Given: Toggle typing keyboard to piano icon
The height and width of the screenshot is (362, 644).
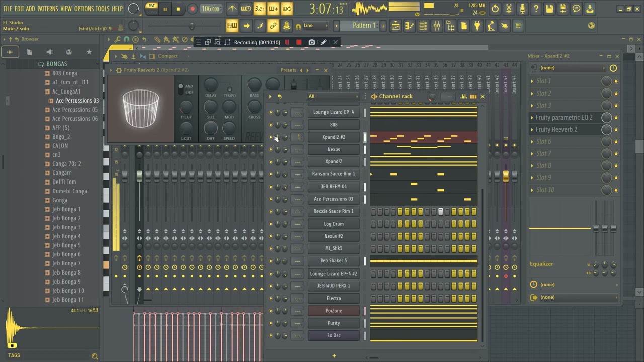Looking at the screenshot, I should 232,26.
